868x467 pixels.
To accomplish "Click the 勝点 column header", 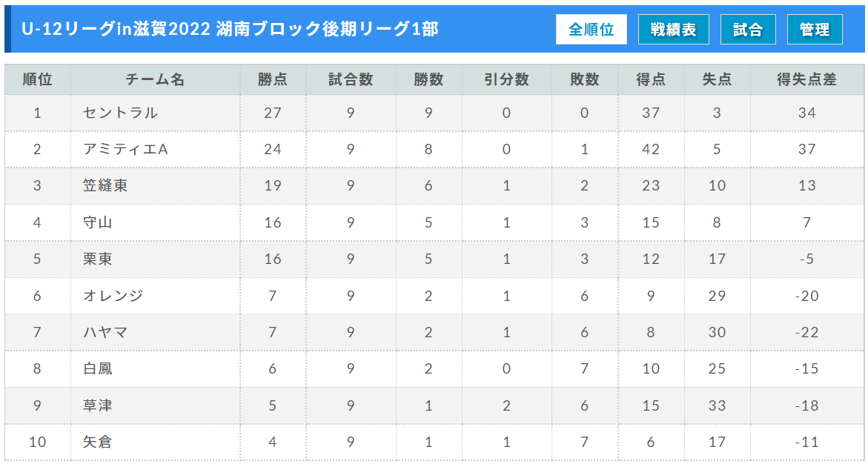I will point(273,79).
